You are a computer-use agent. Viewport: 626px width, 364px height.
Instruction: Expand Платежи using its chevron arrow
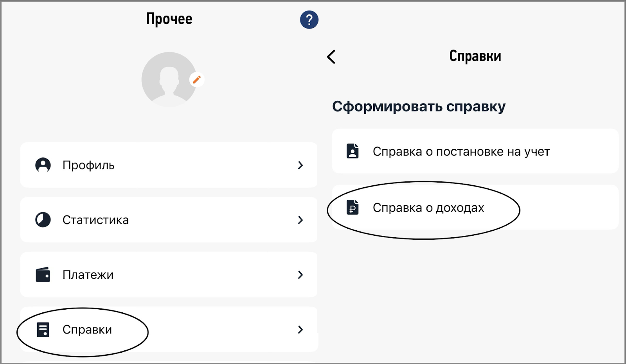pyautogui.click(x=300, y=275)
